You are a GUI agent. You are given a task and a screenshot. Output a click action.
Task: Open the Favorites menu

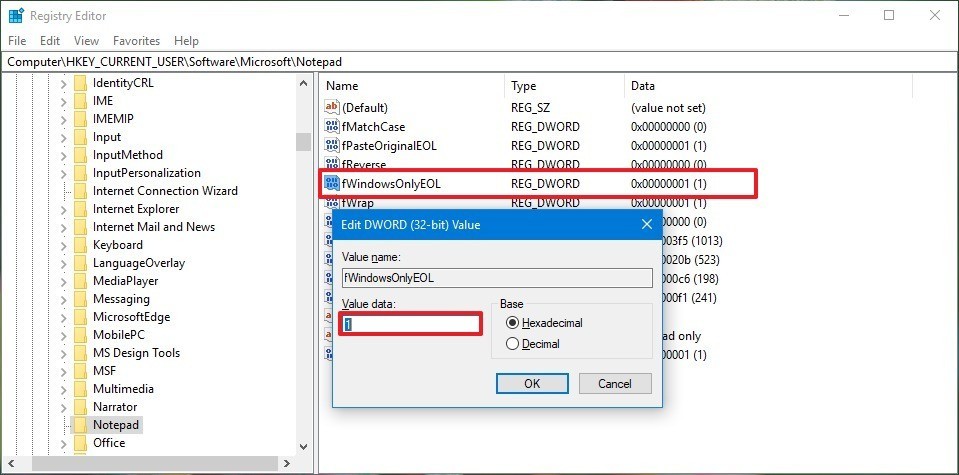pos(136,41)
